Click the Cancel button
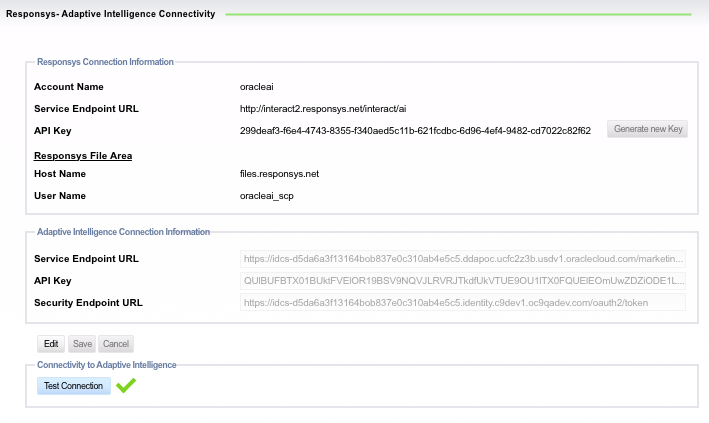Screen dimensions: 709x423 coord(116,344)
